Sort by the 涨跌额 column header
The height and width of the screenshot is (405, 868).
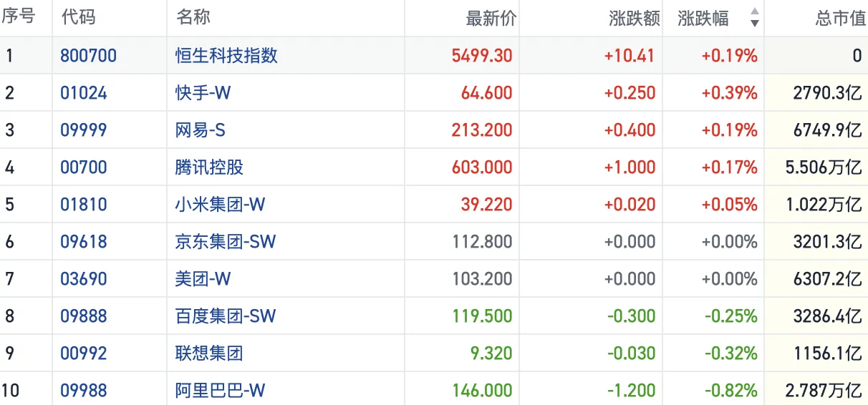[634, 18]
